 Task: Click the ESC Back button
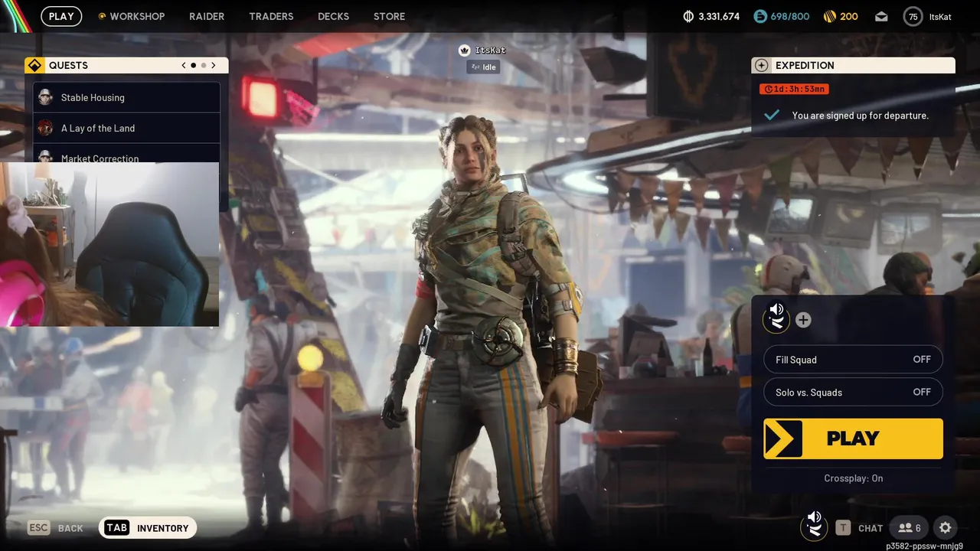pyautogui.click(x=55, y=527)
